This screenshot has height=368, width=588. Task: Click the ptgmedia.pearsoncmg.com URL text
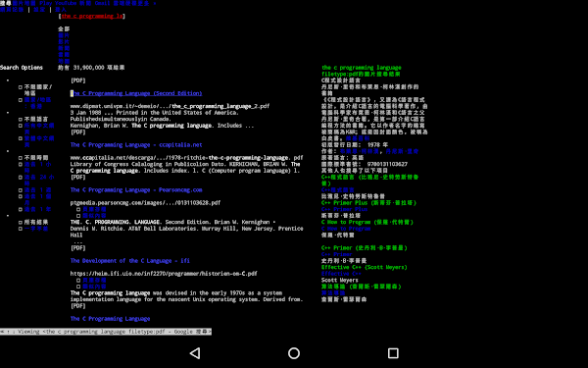145,203
